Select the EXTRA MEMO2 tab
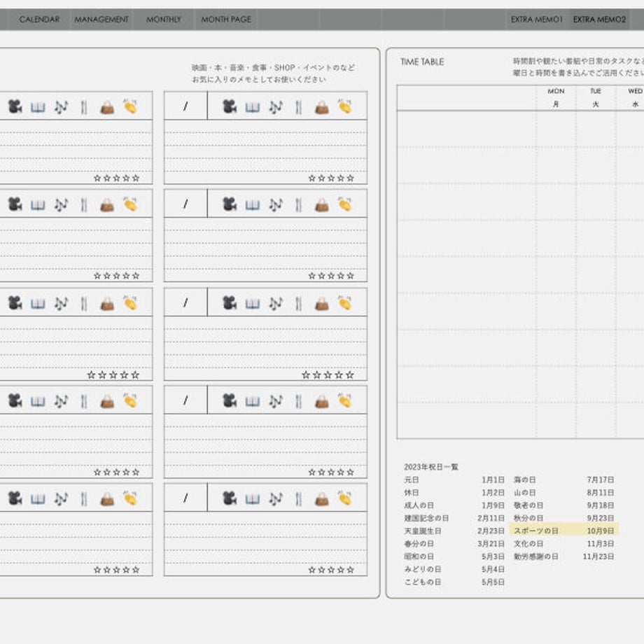The height and width of the screenshot is (644, 644). pyautogui.click(x=599, y=20)
